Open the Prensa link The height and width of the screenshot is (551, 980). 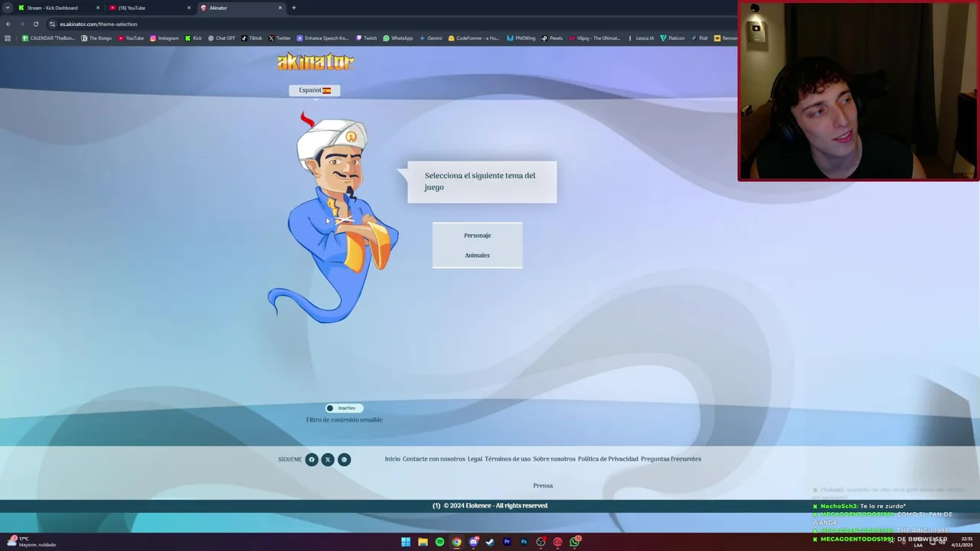(x=543, y=486)
